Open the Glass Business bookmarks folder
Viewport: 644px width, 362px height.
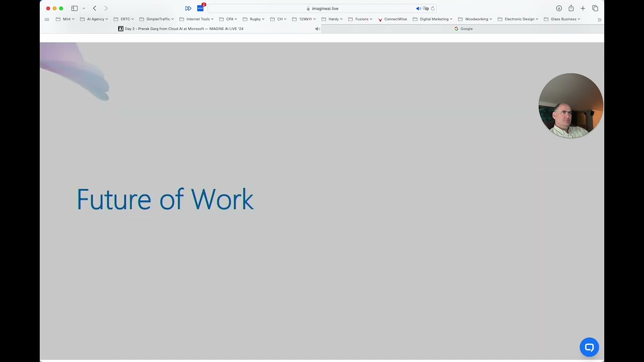pyautogui.click(x=562, y=19)
